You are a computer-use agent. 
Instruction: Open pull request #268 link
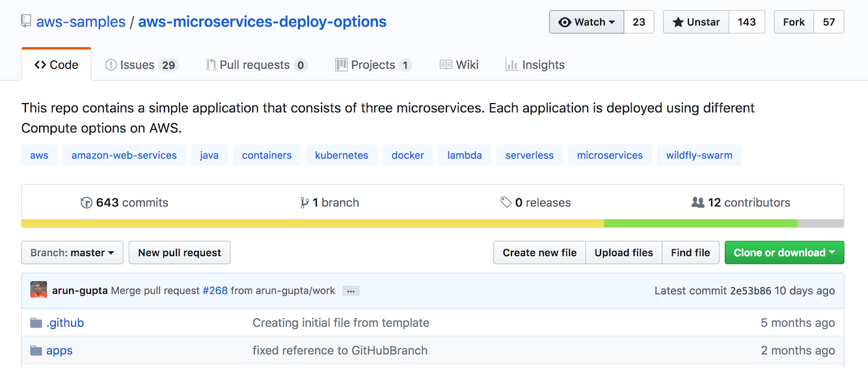click(x=215, y=291)
